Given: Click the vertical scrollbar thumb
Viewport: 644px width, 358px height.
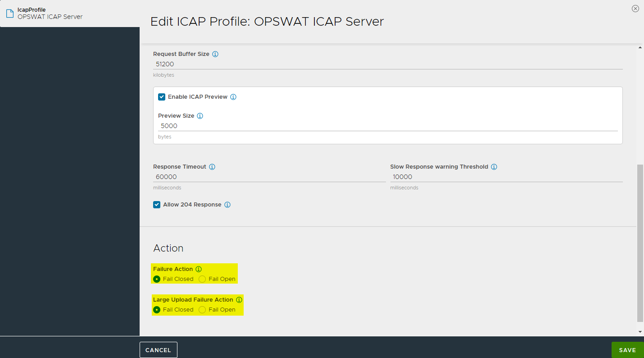Looking at the screenshot, I should [640, 243].
